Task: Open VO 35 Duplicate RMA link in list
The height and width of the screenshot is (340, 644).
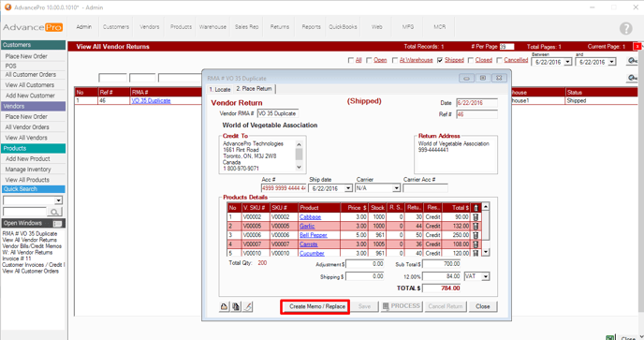Action: (x=151, y=100)
